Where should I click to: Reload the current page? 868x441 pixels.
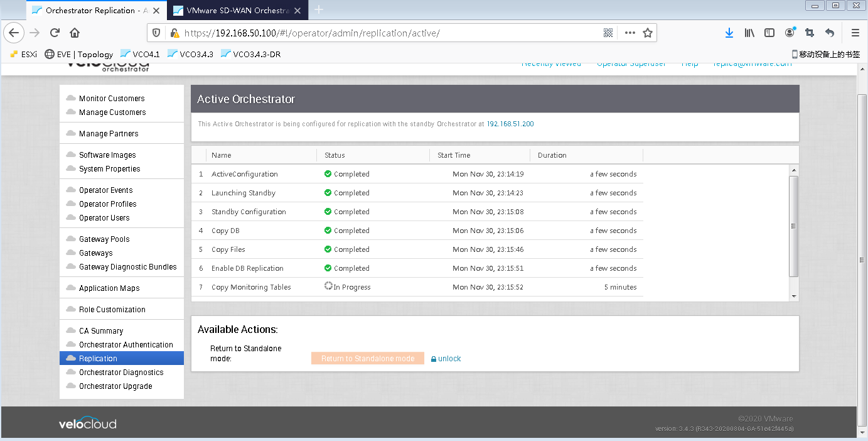55,33
